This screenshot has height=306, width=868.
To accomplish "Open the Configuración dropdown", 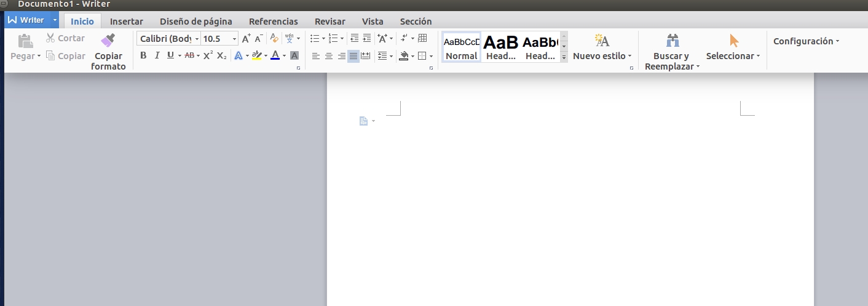I will point(806,41).
